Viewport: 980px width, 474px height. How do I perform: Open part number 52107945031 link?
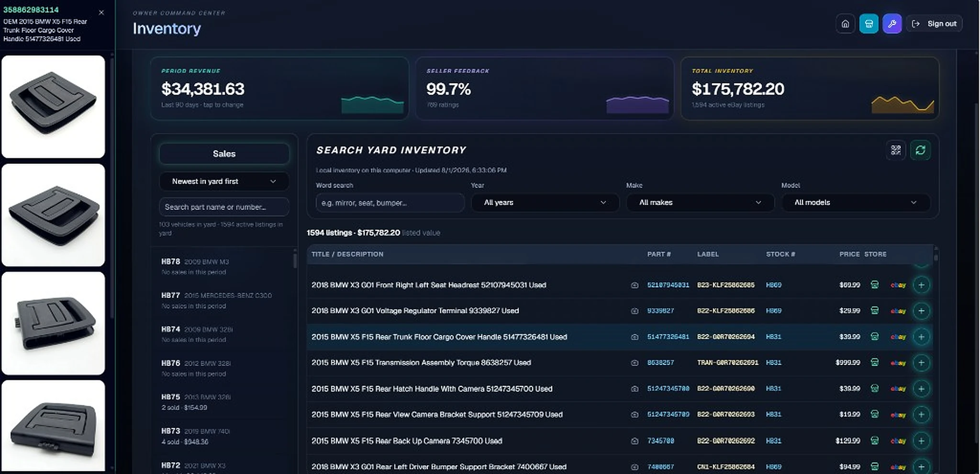pyautogui.click(x=668, y=285)
